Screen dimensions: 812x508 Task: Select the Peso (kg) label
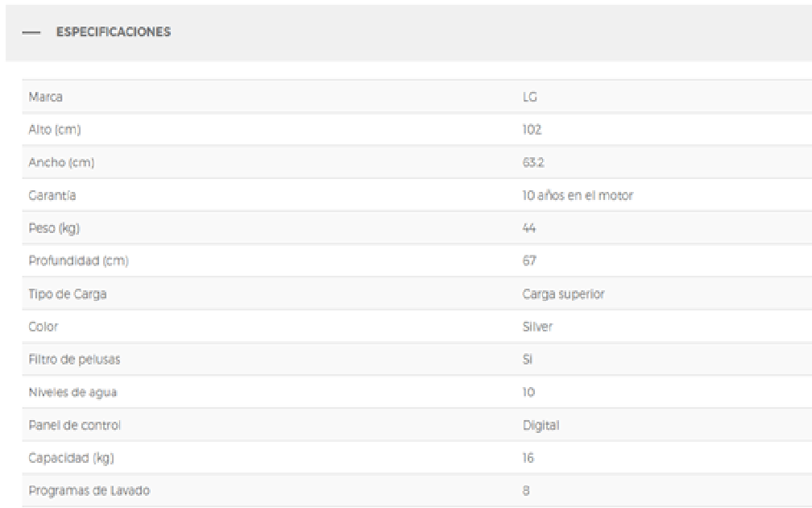point(55,228)
